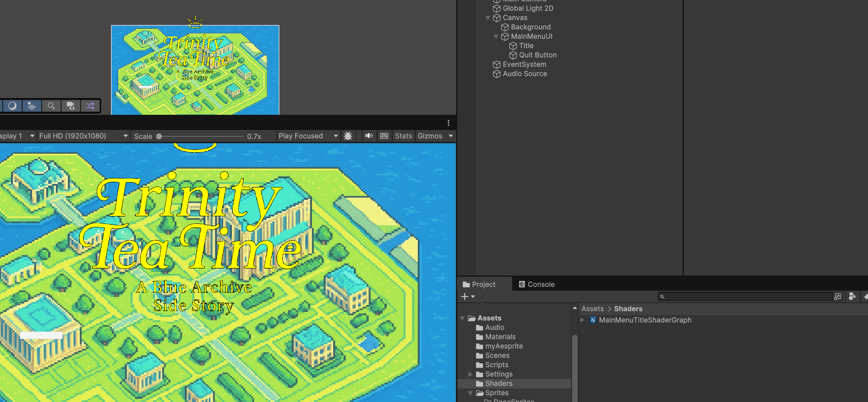Collapse the Assets root folder
The image size is (868, 402).
point(462,318)
